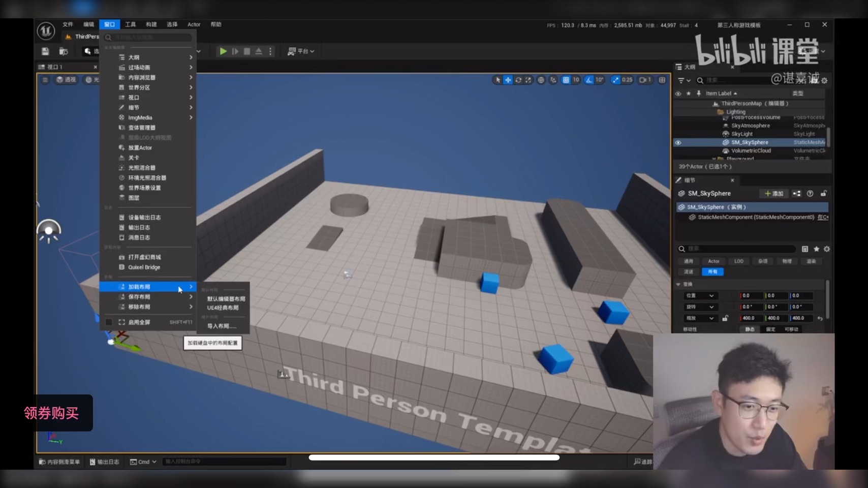Open camera speed setting icon
The width and height of the screenshot is (868, 488).
tap(645, 80)
